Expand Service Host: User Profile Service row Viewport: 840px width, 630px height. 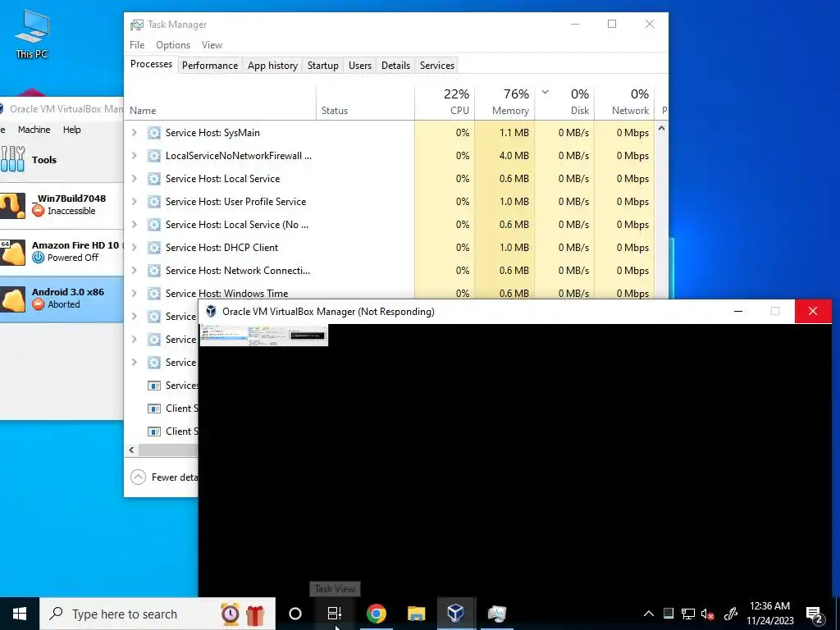click(135, 202)
